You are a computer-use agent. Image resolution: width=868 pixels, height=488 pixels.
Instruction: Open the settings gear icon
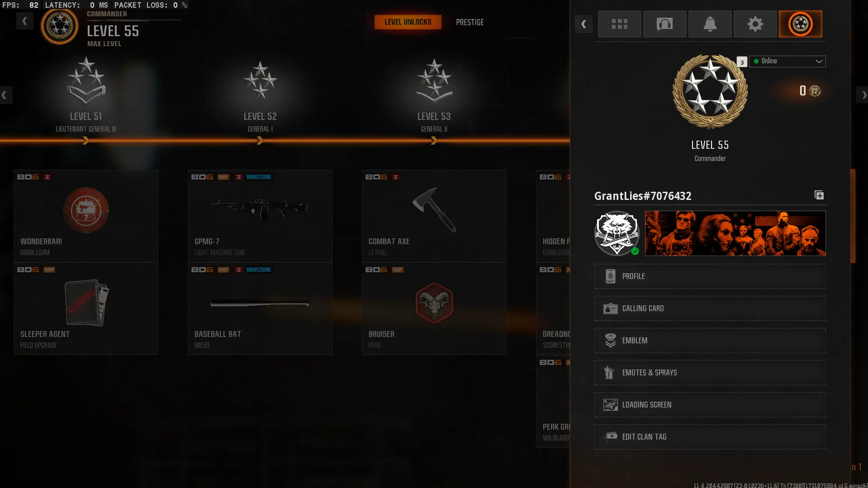pyautogui.click(x=755, y=24)
